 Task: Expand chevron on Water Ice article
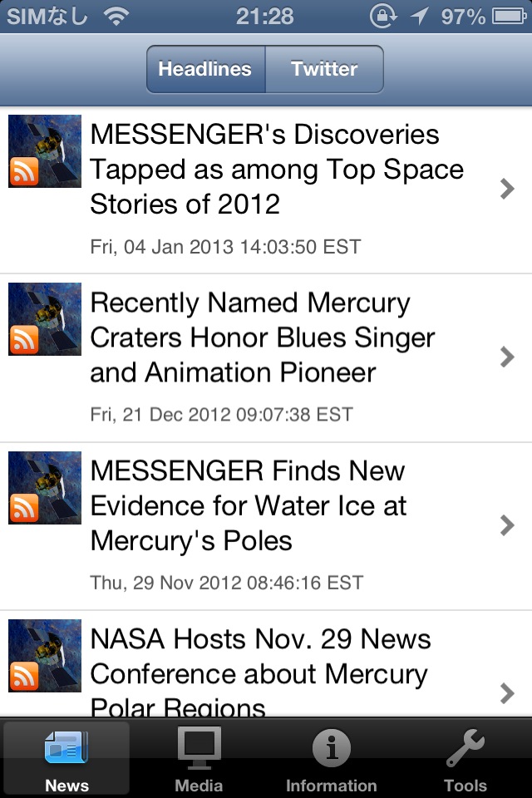coord(507,525)
